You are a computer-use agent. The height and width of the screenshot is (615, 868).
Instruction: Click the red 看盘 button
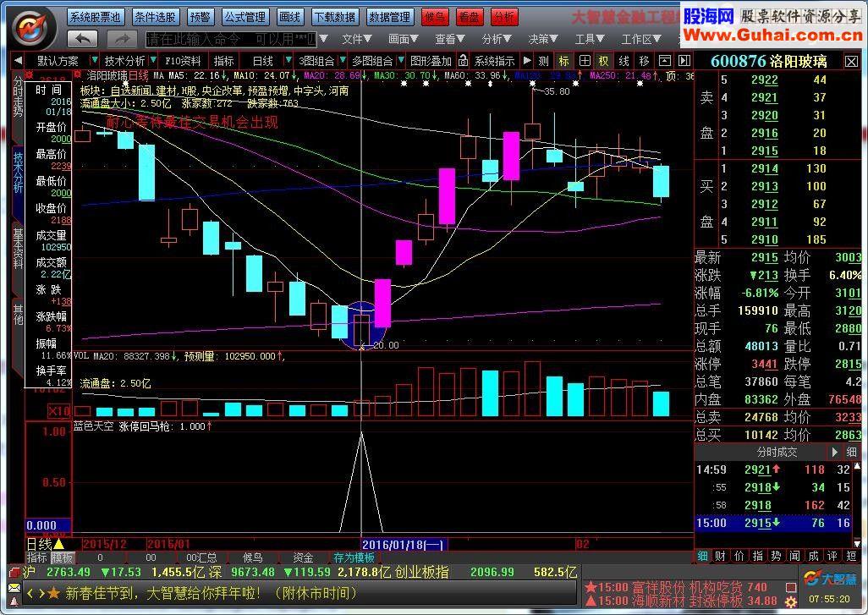pyautogui.click(x=469, y=17)
